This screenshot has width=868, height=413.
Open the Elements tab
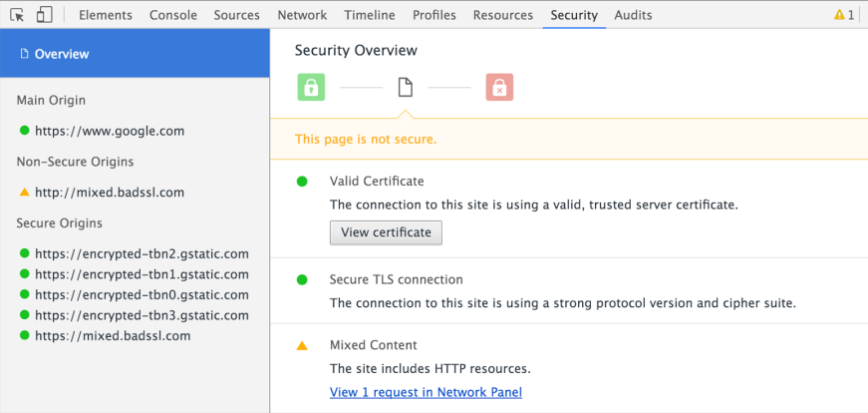pyautogui.click(x=106, y=15)
